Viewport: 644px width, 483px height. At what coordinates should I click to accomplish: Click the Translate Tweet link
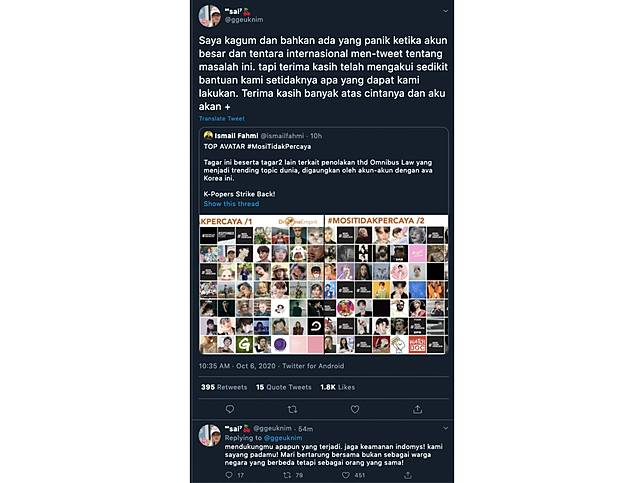pyautogui.click(x=221, y=118)
